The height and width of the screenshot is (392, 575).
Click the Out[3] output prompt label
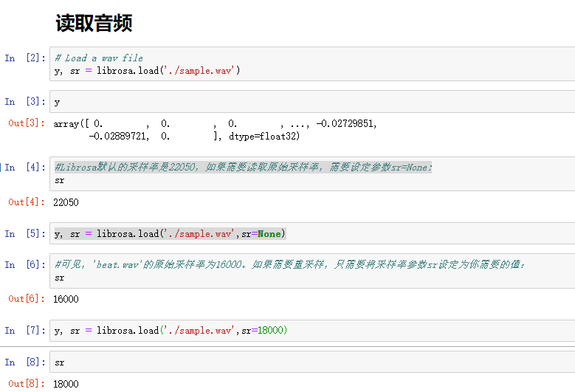(x=27, y=123)
